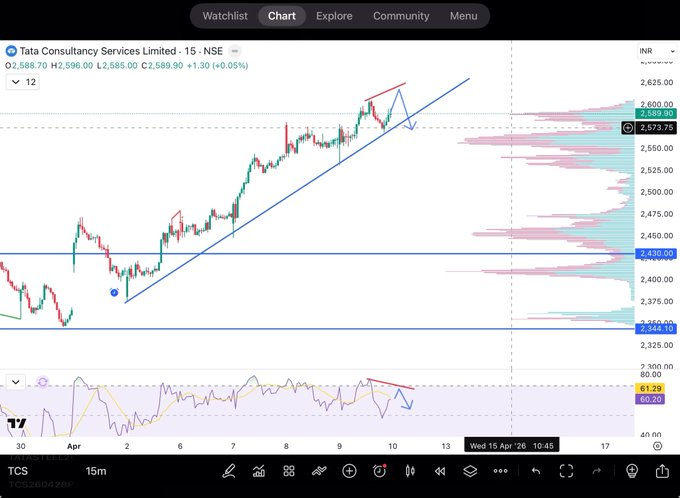Expand the 12 indicators legend
This screenshot has width=680, height=498.
[23, 82]
